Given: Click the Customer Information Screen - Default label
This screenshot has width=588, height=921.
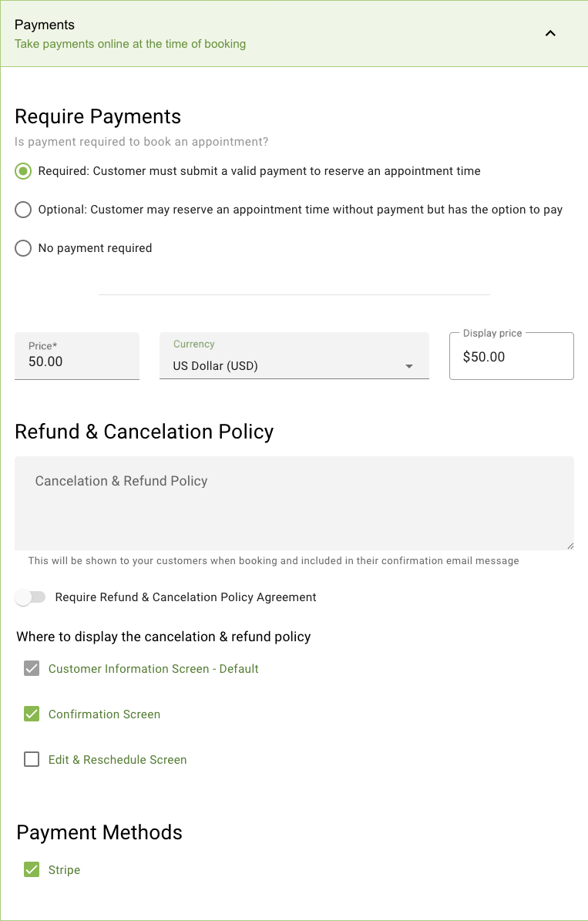Looking at the screenshot, I should pos(153,669).
